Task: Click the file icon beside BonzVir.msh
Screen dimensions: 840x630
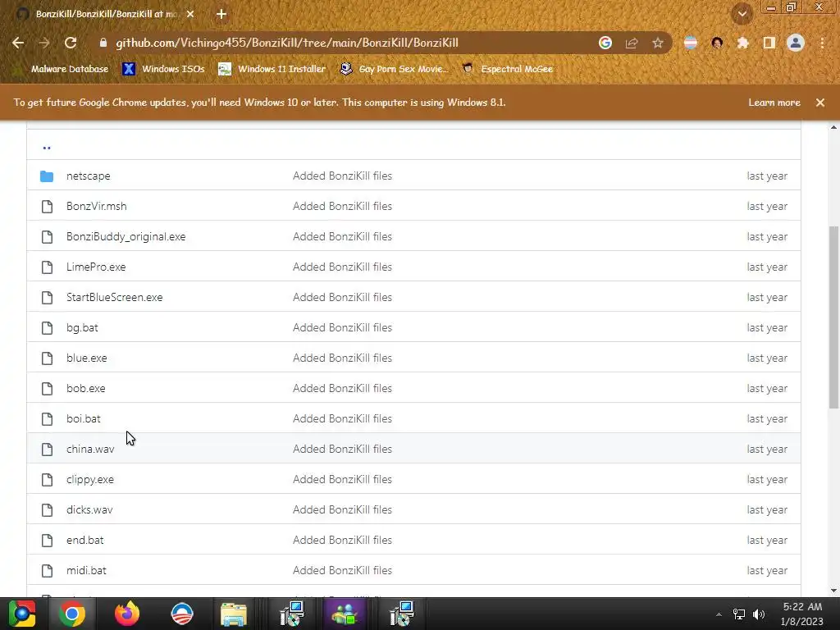Action: pos(47,206)
